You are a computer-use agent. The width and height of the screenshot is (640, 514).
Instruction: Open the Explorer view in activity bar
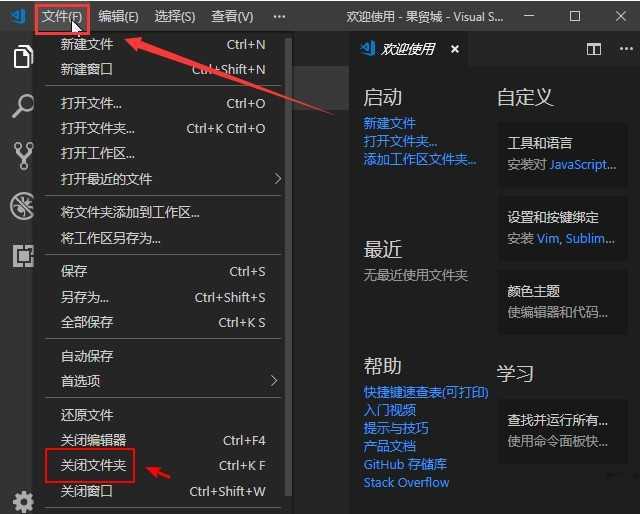23,57
